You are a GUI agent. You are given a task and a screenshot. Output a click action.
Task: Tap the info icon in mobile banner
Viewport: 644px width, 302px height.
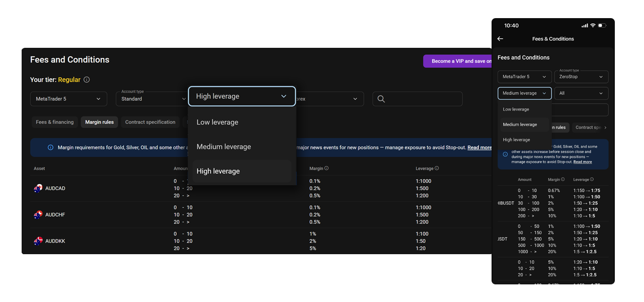(505, 155)
